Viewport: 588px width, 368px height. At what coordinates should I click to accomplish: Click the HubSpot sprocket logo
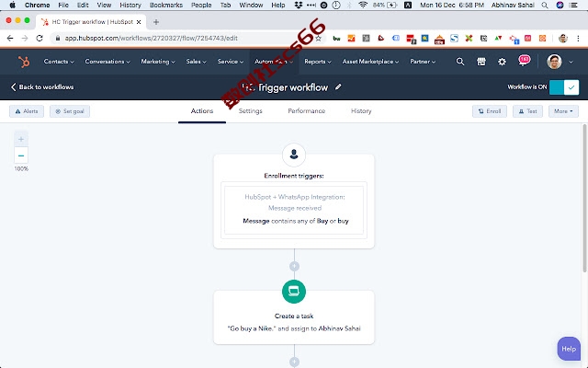tap(24, 62)
